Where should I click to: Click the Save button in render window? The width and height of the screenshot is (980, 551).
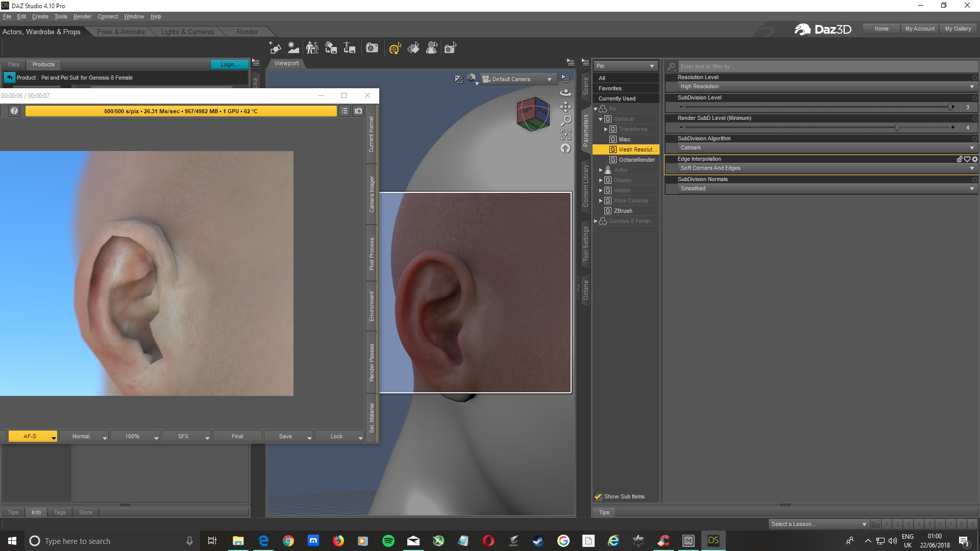point(285,436)
